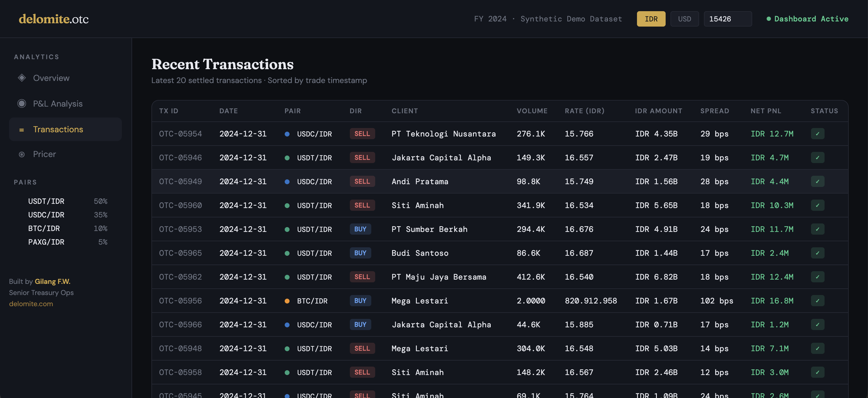Viewport: 868px width, 398px height.
Task: Select the Pricer tool icon
Action: coord(22,154)
